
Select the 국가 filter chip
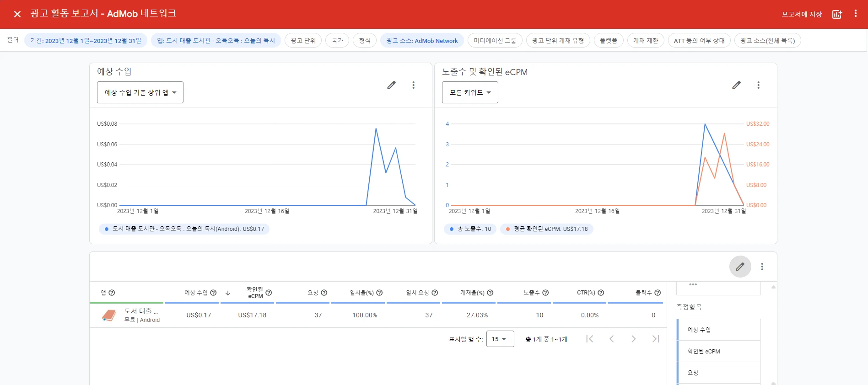pyautogui.click(x=337, y=41)
